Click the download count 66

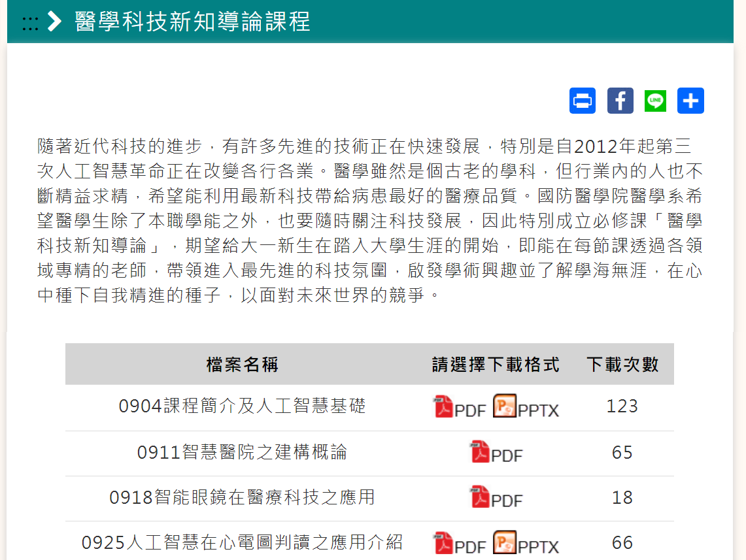[x=622, y=542]
